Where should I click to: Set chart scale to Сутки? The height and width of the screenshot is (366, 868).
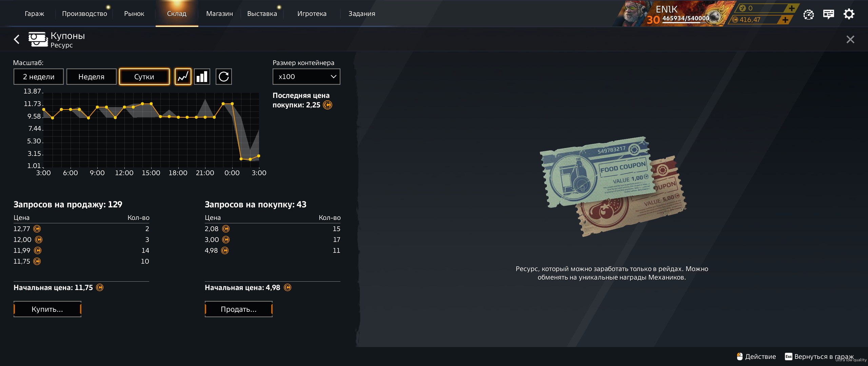tap(144, 77)
